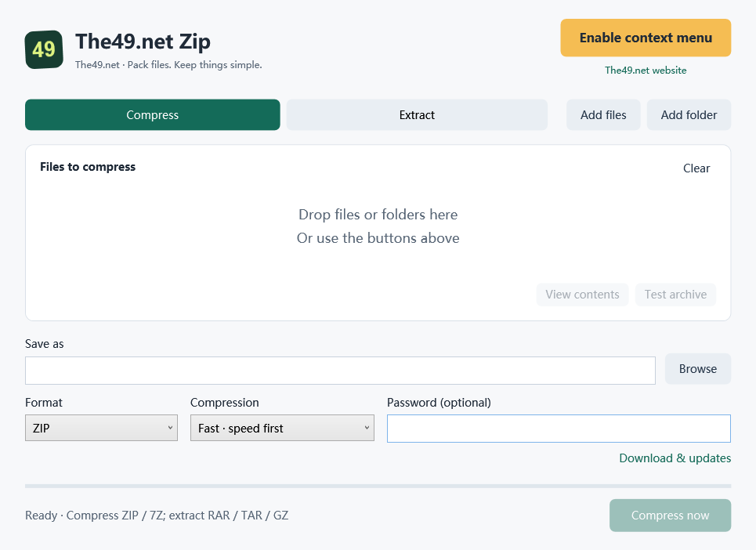Click the 'Or use the buttons above' hint

pyautogui.click(x=378, y=238)
